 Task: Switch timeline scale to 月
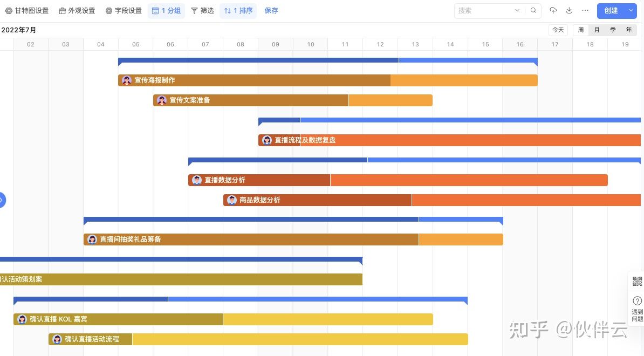point(597,30)
